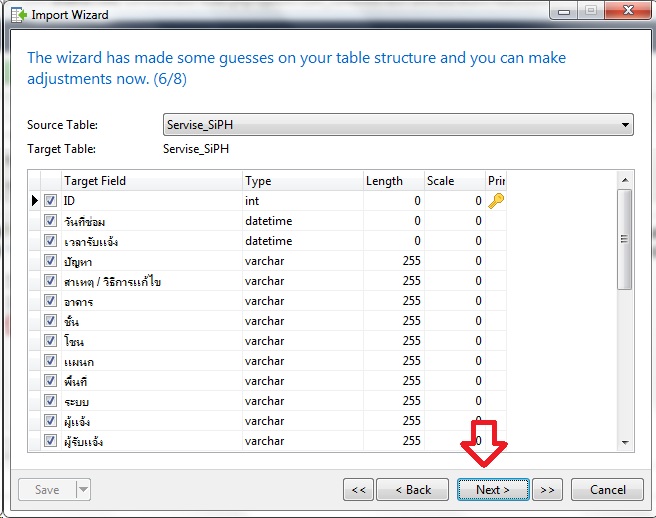
Task: Click the Type column header
Action: (x=300, y=181)
